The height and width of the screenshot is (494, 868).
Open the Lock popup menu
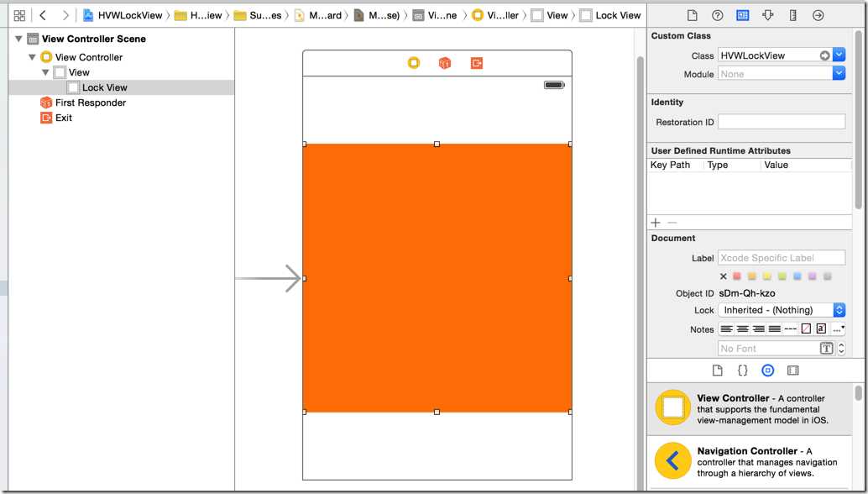coord(782,310)
